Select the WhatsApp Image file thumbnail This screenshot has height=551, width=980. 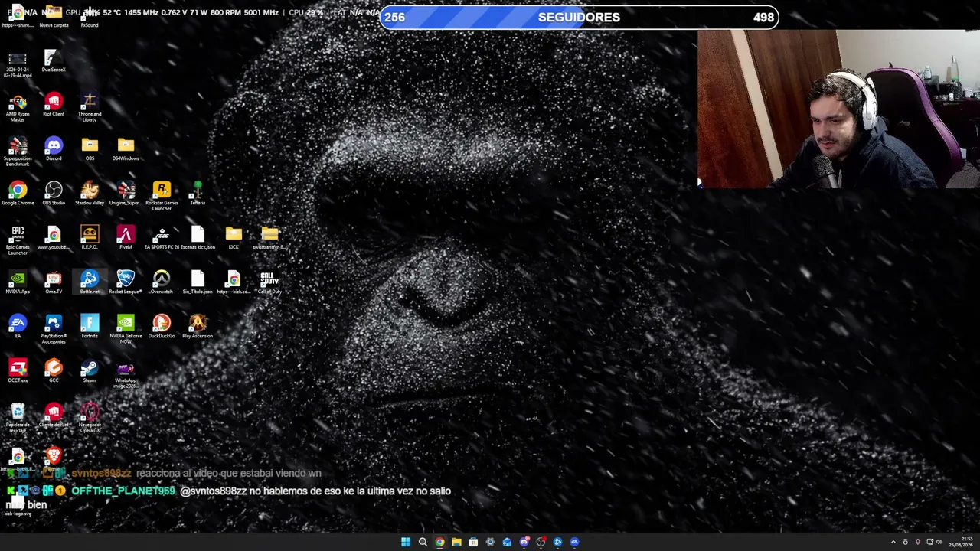click(126, 374)
